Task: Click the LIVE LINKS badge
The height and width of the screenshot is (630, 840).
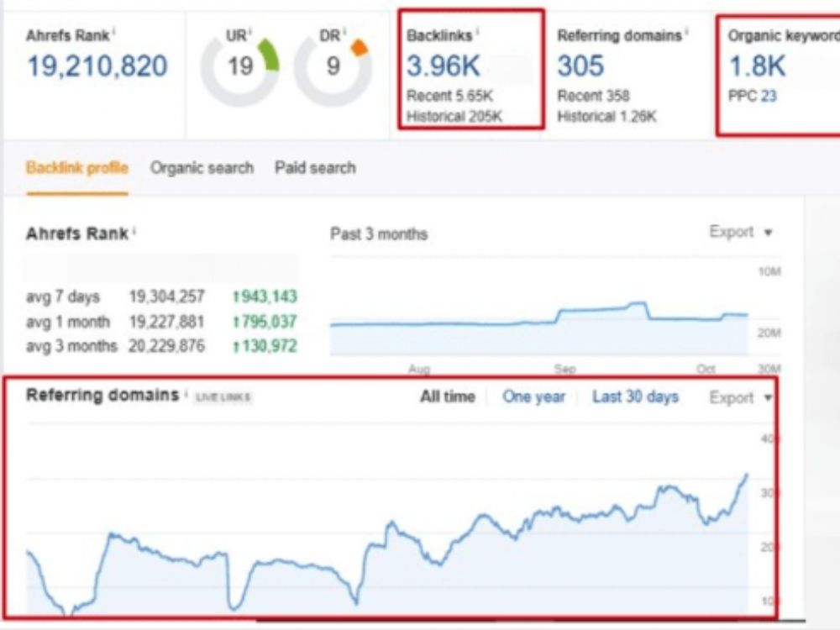Action: click(223, 397)
